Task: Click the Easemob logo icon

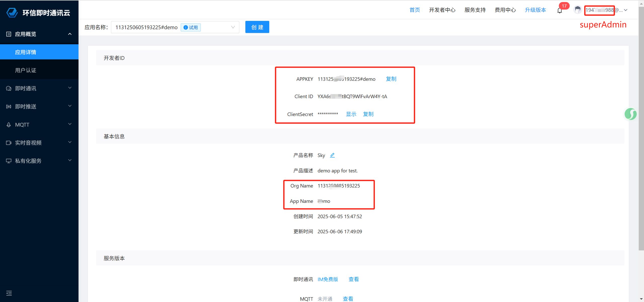Action: coord(12,13)
